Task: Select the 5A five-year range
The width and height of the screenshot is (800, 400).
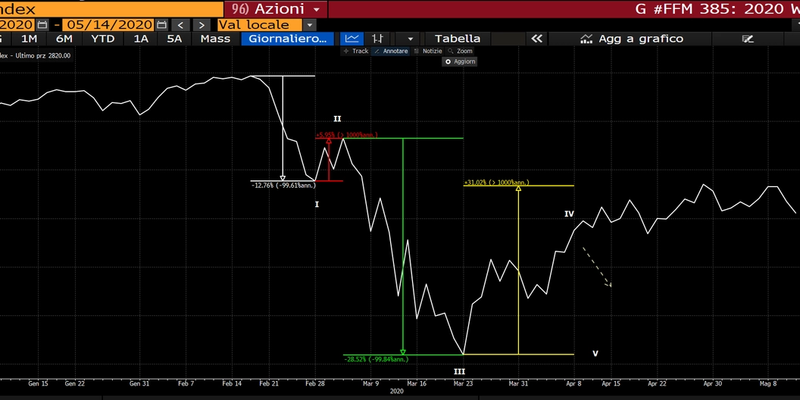Action: (x=174, y=39)
